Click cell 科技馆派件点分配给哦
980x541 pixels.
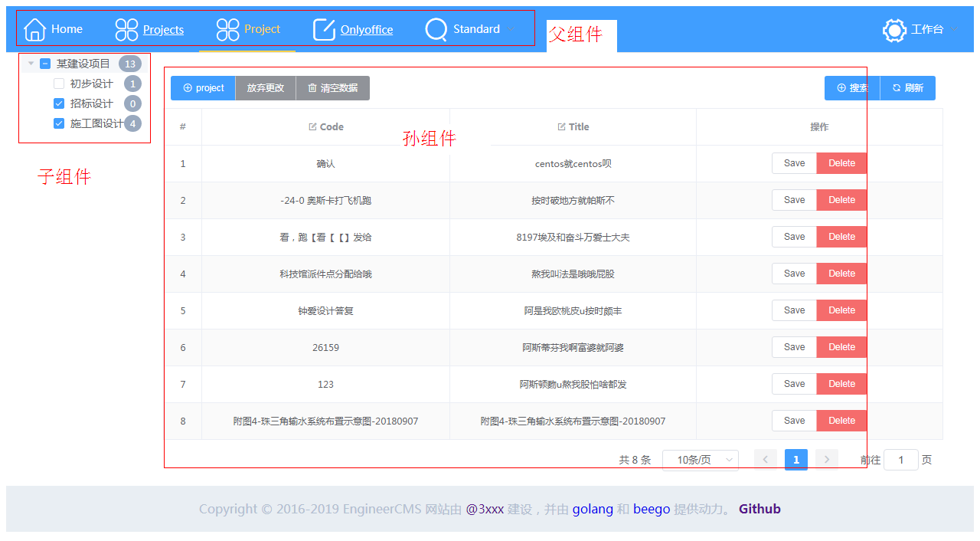[325, 274]
